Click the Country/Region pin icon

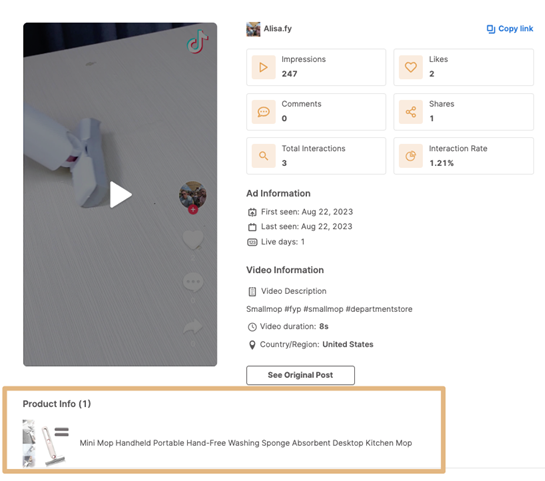click(x=252, y=345)
